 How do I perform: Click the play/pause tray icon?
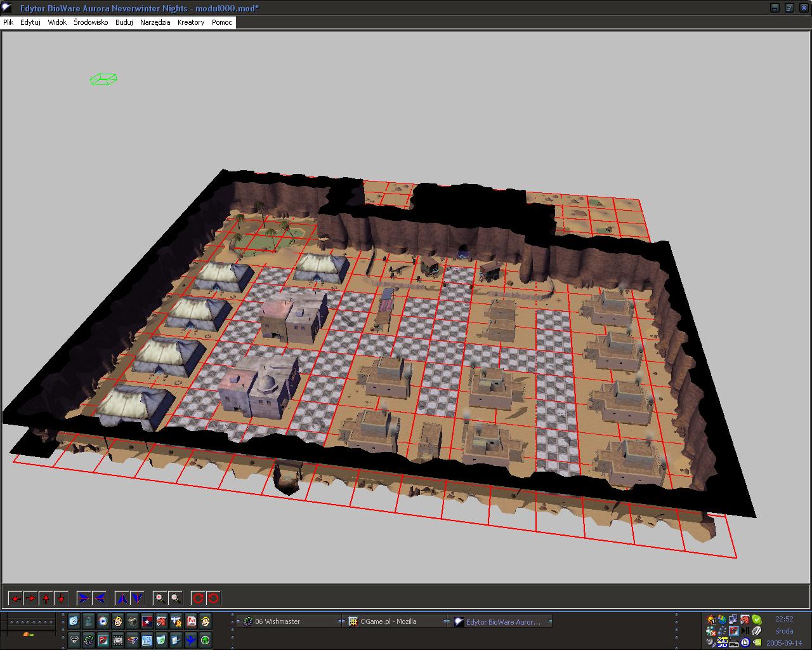pos(745,631)
